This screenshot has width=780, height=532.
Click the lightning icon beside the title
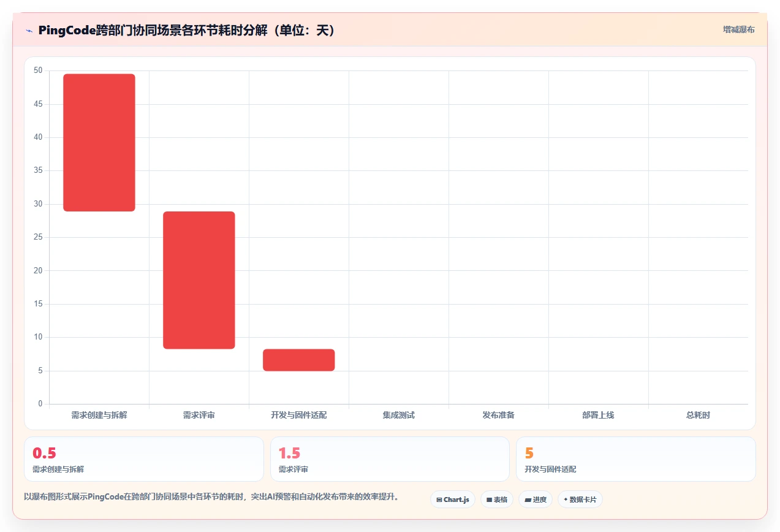coord(29,30)
